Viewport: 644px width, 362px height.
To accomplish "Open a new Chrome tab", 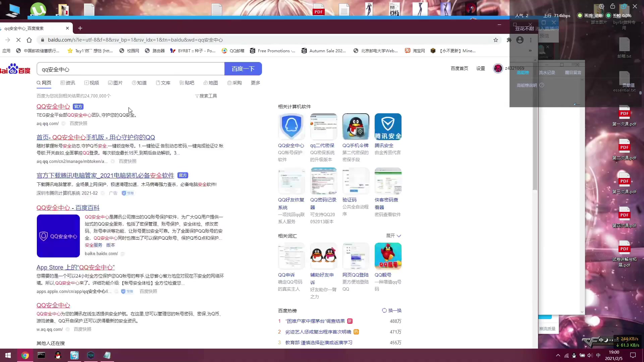I will (x=80, y=28).
